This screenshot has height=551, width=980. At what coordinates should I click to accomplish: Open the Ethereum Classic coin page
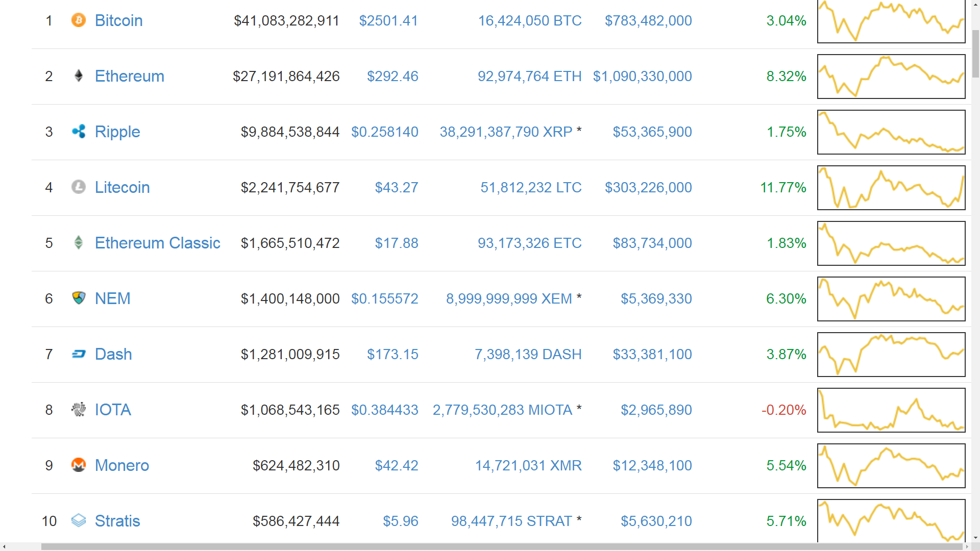(x=157, y=243)
